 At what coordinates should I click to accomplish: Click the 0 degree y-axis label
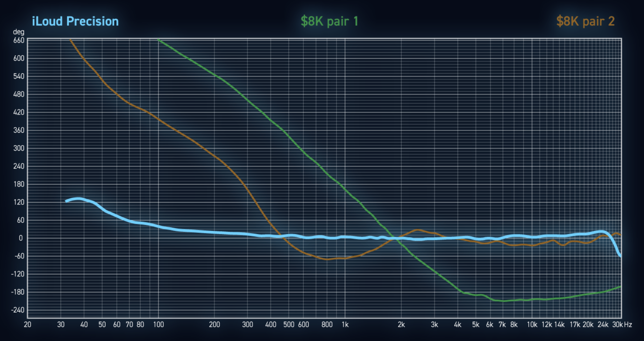(x=21, y=238)
